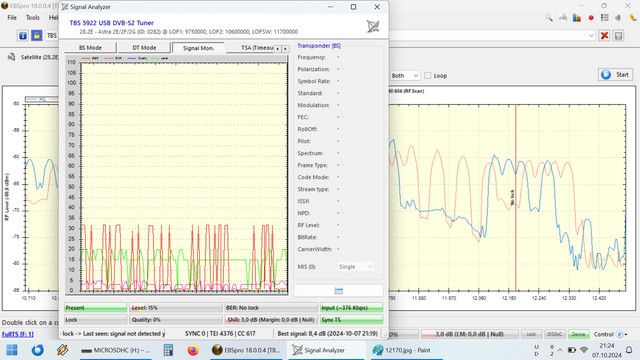
Task: Click the Satellite dish icon left of Satellite label
Action: [x=11, y=57]
